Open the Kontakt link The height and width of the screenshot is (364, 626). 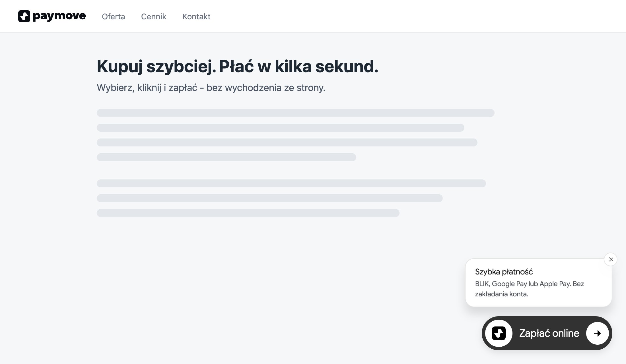pyautogui.click(x=196, y=16)
